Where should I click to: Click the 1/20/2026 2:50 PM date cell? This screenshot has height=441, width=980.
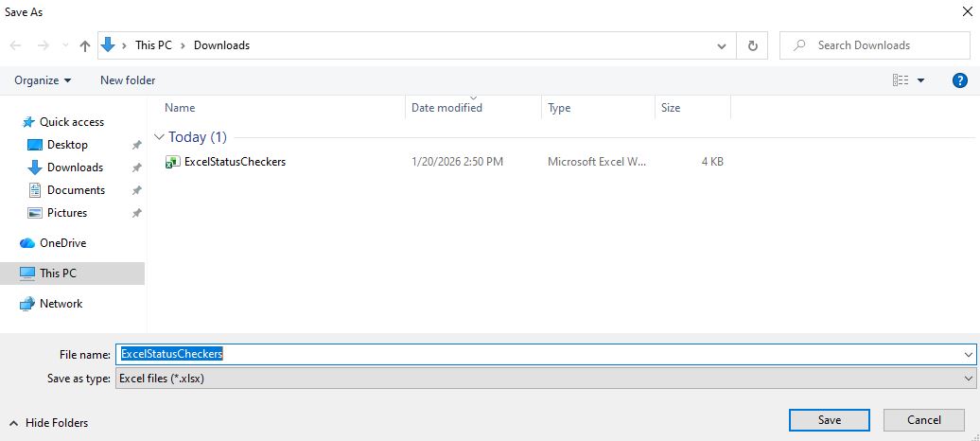pos(457,162)
